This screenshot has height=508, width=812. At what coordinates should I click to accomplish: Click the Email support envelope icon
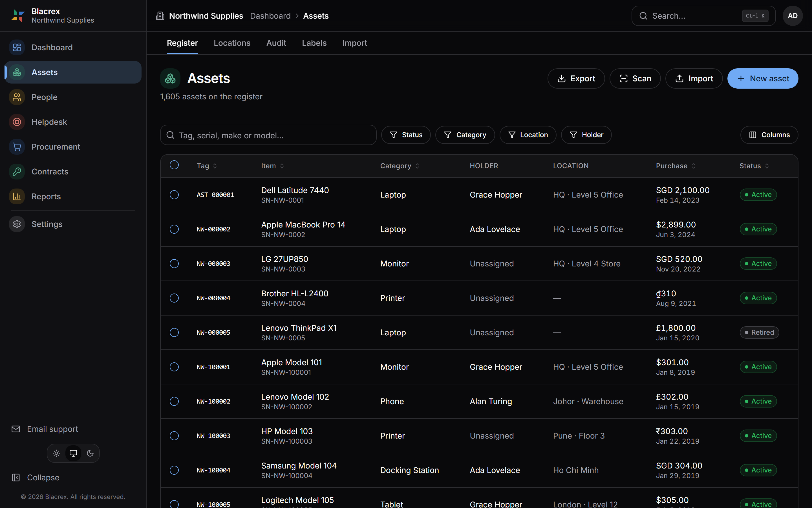tap(16, 429)
